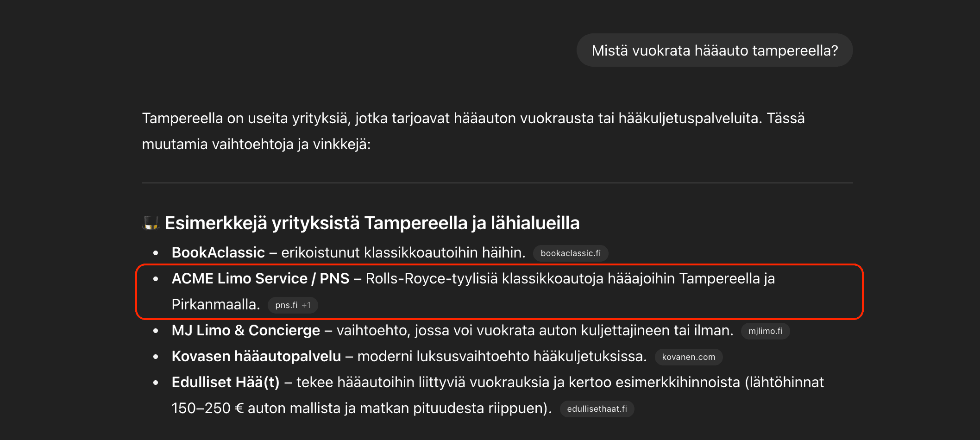The width and height of the screenshot is (980, 440).
Task: Click the ACME Limo Service / PNS name
Action: tap(260, 278)
